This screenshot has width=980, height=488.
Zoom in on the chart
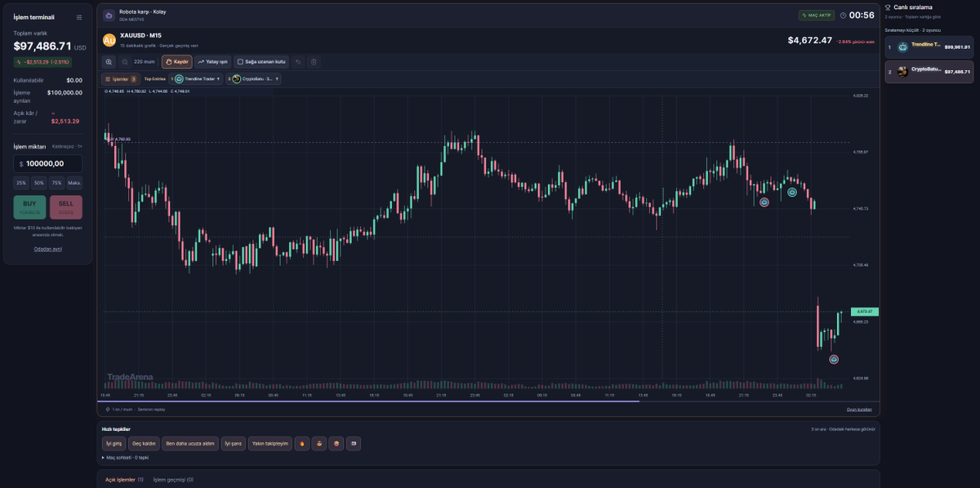[109, 61]
